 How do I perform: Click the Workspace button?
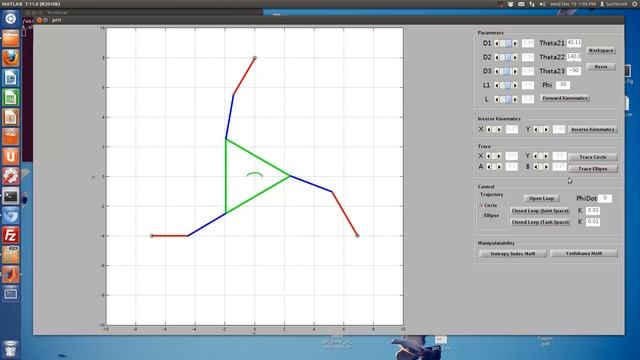pos(601,50)
